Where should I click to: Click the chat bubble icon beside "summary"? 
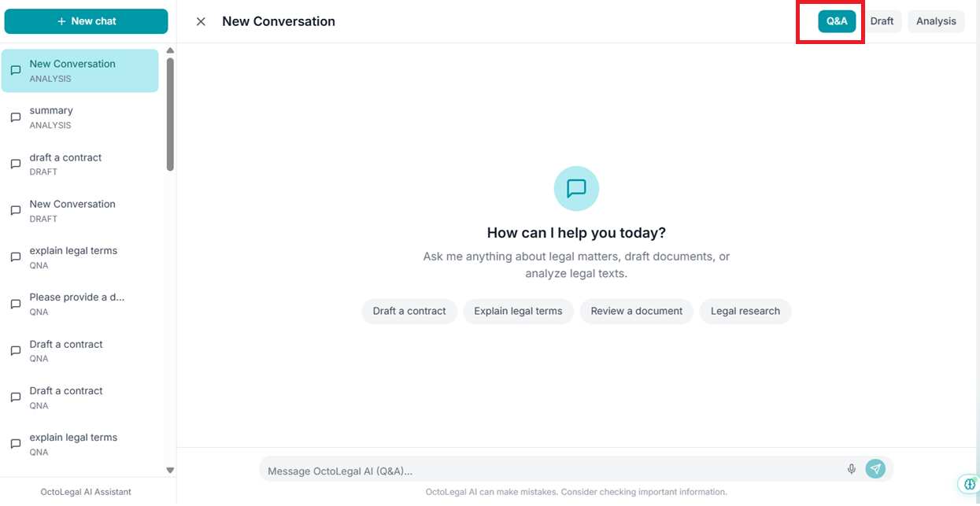(x=15, y=116)
